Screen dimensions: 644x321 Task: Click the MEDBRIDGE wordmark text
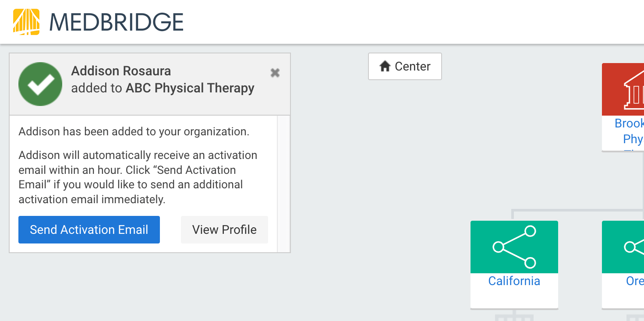click(117, 22)
